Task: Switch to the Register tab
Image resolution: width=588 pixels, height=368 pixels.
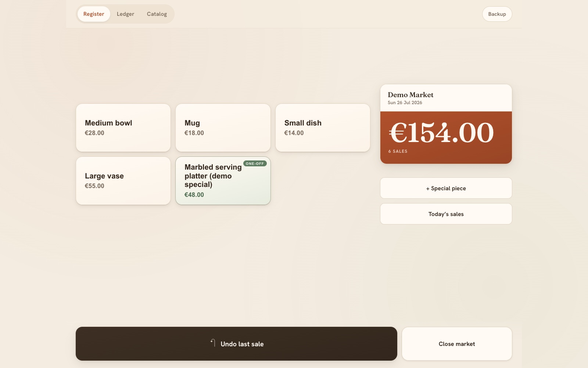Action: 94,14
